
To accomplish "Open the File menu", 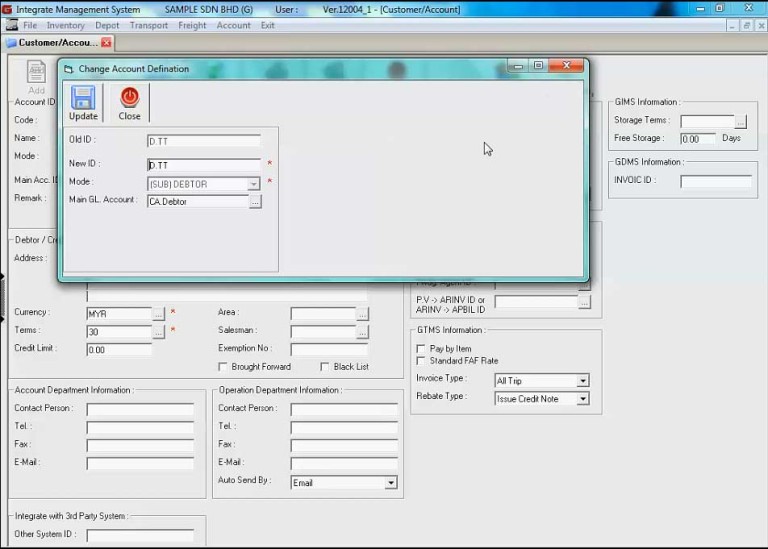I will point(30,25).
